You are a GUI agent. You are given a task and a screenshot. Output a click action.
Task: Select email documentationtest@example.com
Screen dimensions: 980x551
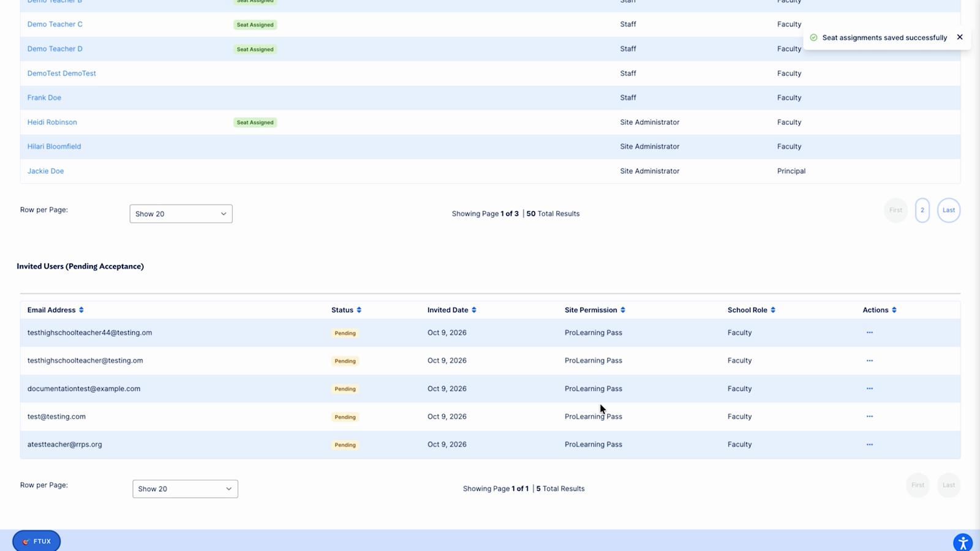click(84, 389)
